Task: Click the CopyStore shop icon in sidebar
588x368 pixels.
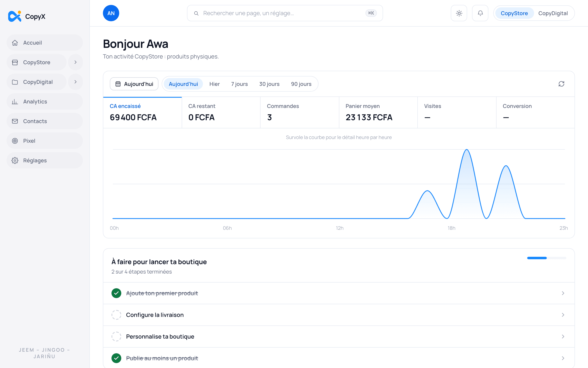Action: pyautogui.click(x=15, y=62)
